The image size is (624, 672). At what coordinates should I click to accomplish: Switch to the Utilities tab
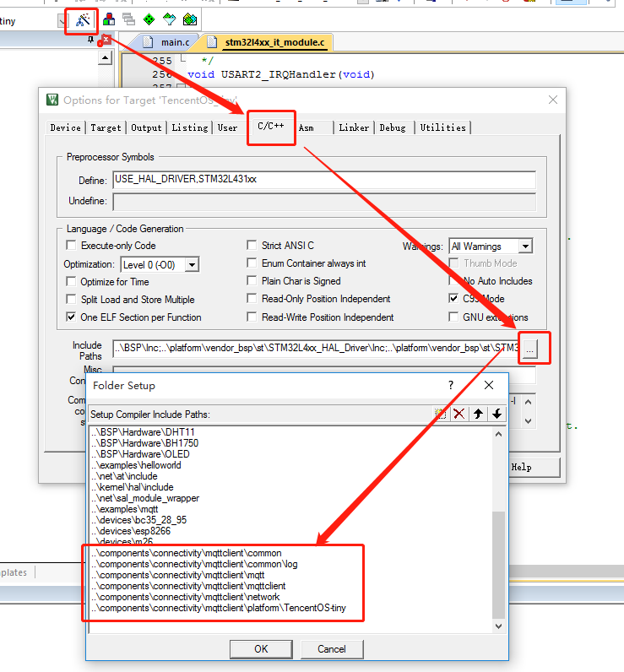click(x=443, y=127)
